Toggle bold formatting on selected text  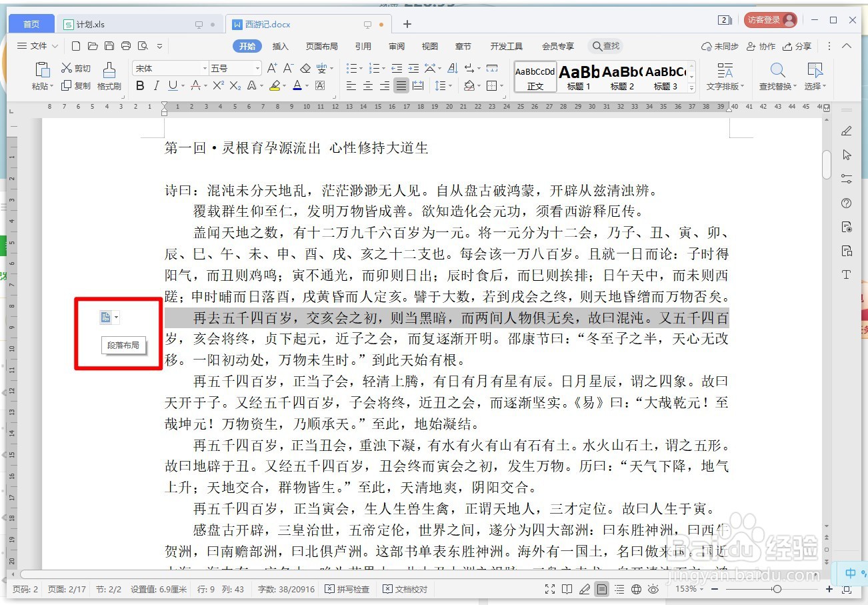pos(140,85)
